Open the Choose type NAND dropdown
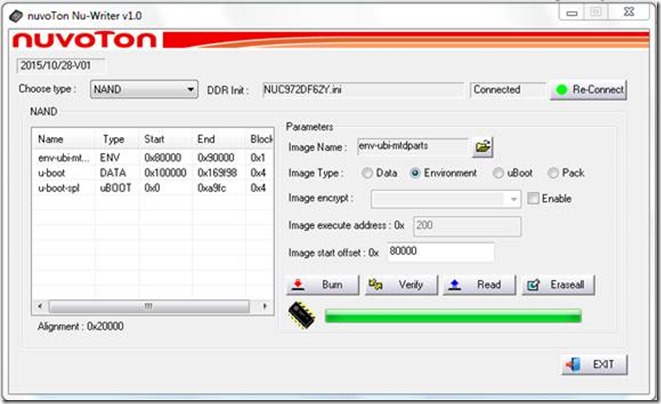661x404 pixels. point(144,89)
